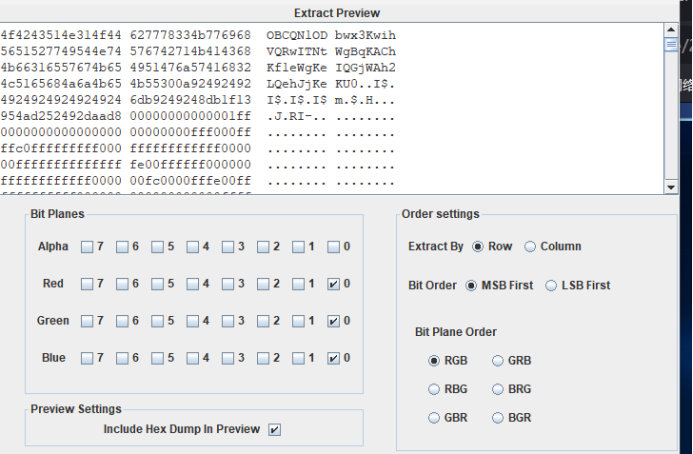Select the GBR bit plane order

(434, 418)
